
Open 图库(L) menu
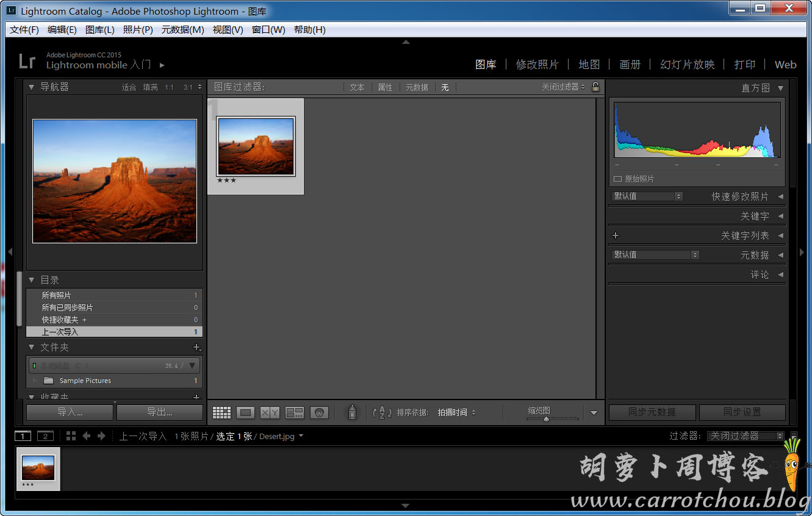(99, 30)
